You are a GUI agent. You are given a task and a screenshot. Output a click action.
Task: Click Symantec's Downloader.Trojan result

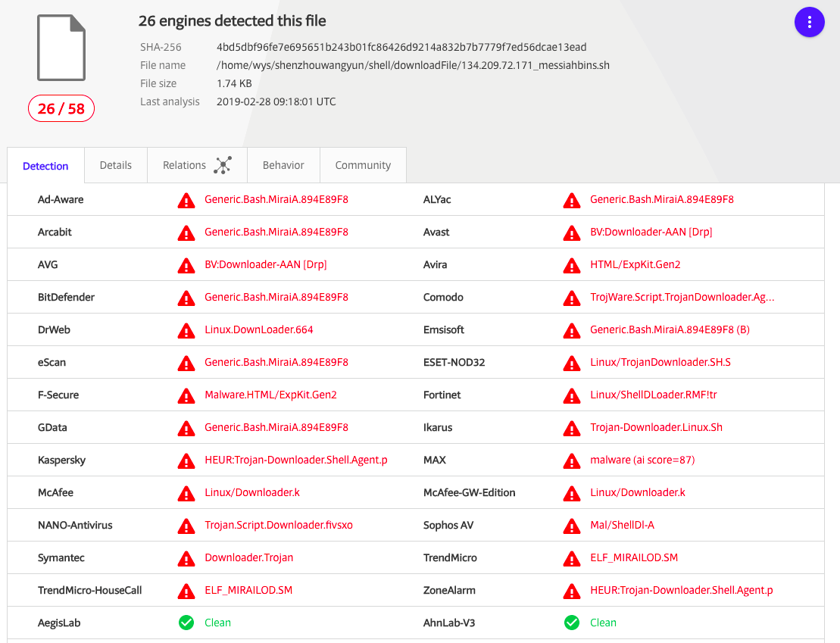coord(248,558)
